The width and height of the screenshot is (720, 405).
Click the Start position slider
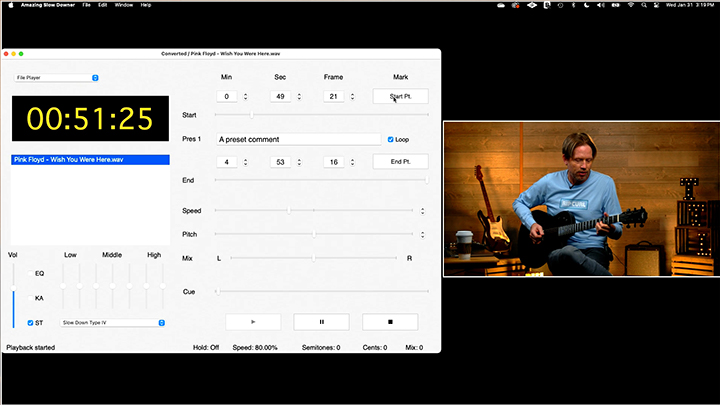tap(321, 115)
